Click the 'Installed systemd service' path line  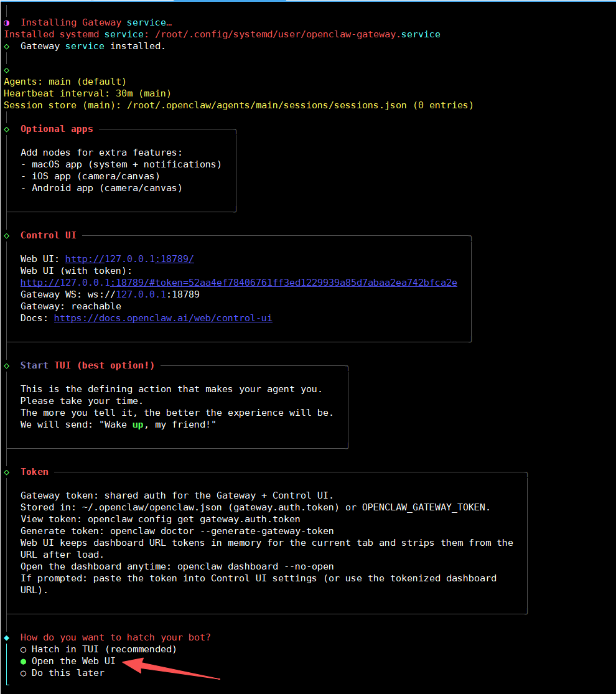pyautogui.click(x=222, y=34)
